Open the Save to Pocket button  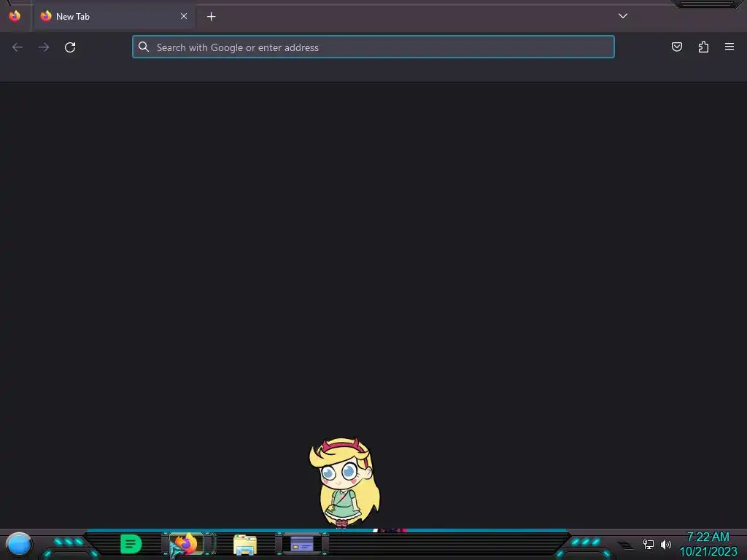coord(676,47)
